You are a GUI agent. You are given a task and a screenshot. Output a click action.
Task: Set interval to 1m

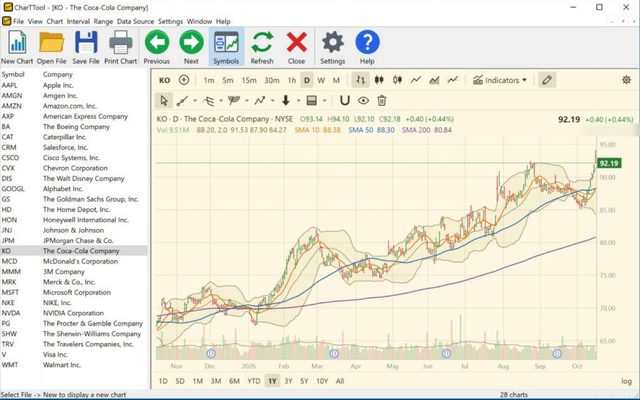click(x=209, y=80)
